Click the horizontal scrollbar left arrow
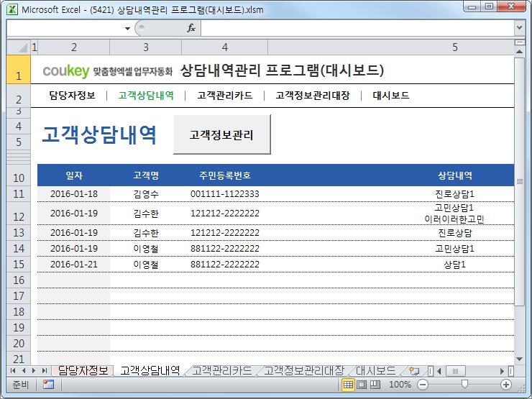The image size is (532, 399). pyautogui.click(x=439, y=371)
